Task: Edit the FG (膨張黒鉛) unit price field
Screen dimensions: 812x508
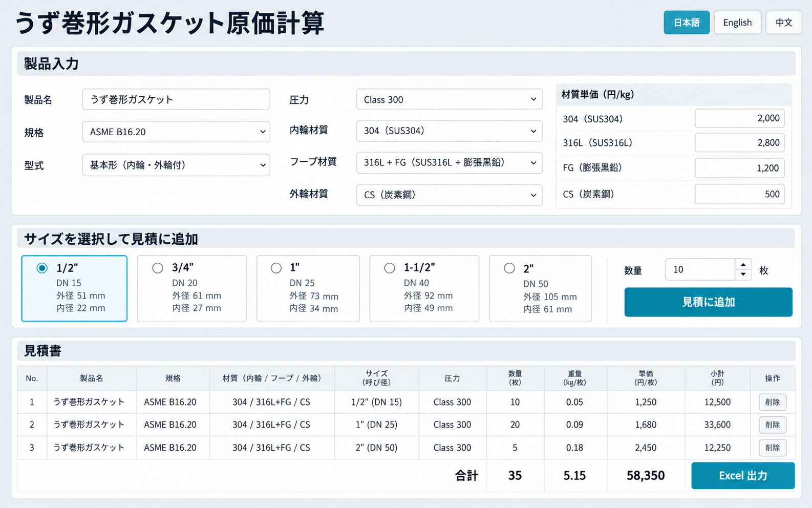Action: tap(739, 168)
